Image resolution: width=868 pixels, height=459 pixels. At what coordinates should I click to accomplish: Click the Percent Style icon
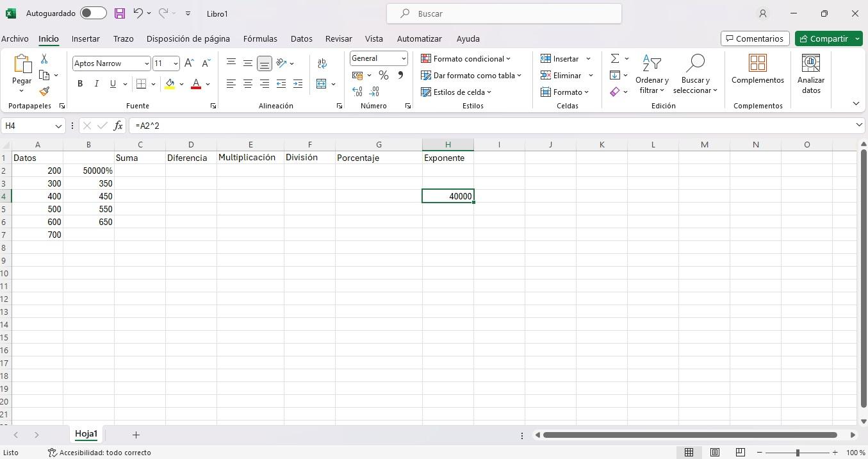(x=384, y=76)
